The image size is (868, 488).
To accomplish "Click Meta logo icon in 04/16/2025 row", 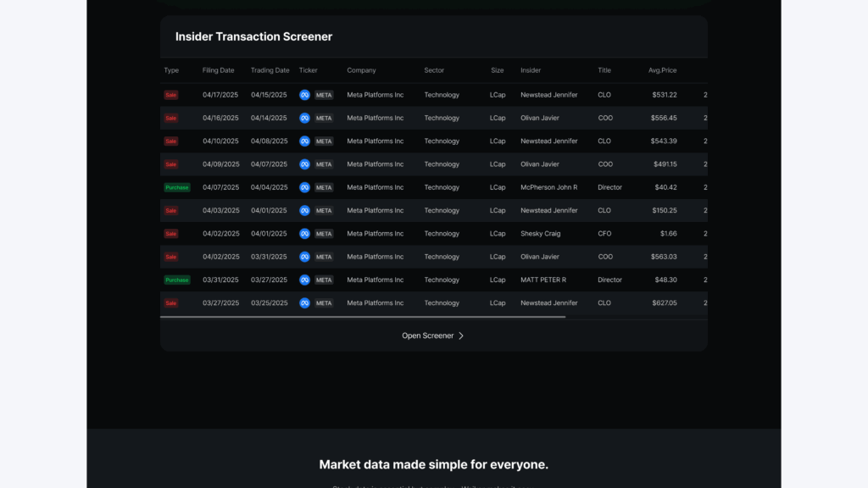I will click(x=304, y=118).
